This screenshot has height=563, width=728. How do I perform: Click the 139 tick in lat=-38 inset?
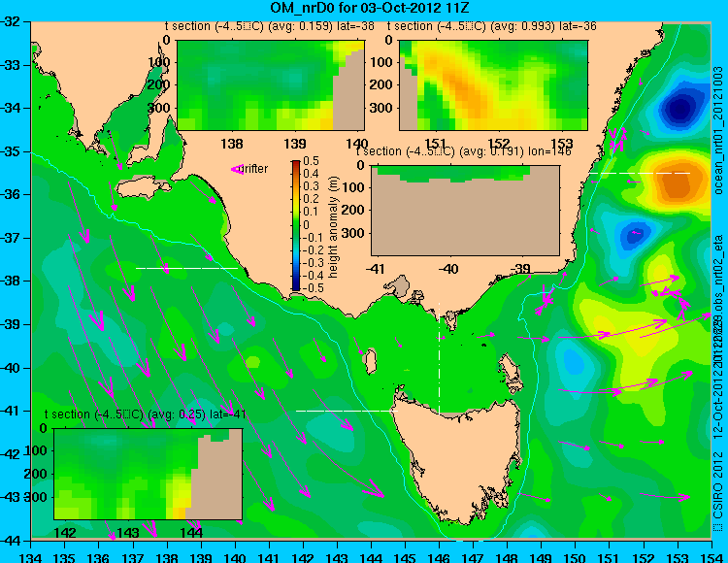tap(295, 144)
